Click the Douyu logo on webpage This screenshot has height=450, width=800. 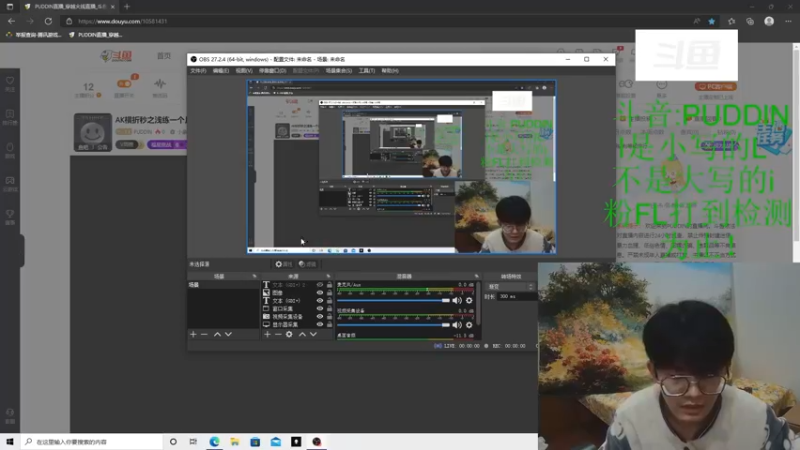click(116, 56)
